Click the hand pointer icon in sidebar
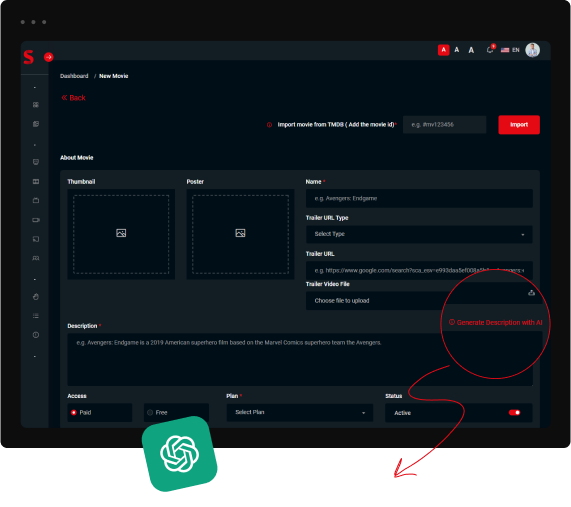 (36, 296)
